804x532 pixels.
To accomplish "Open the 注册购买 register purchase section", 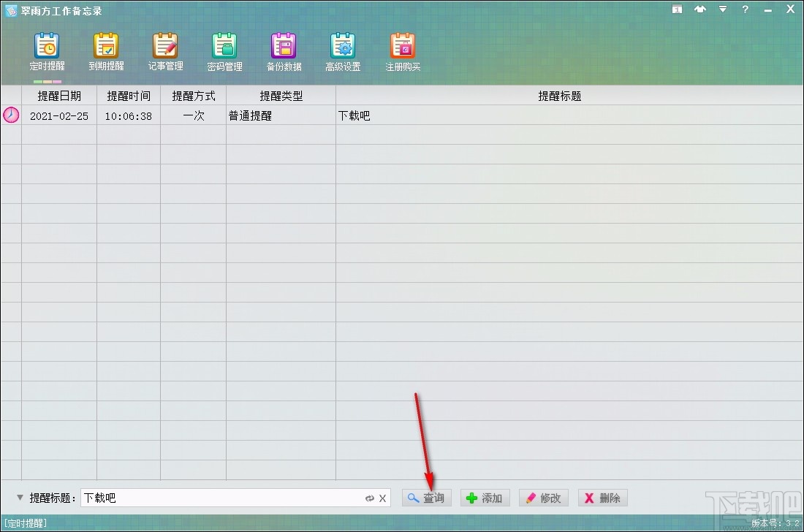I will click(x=403, y=53).
